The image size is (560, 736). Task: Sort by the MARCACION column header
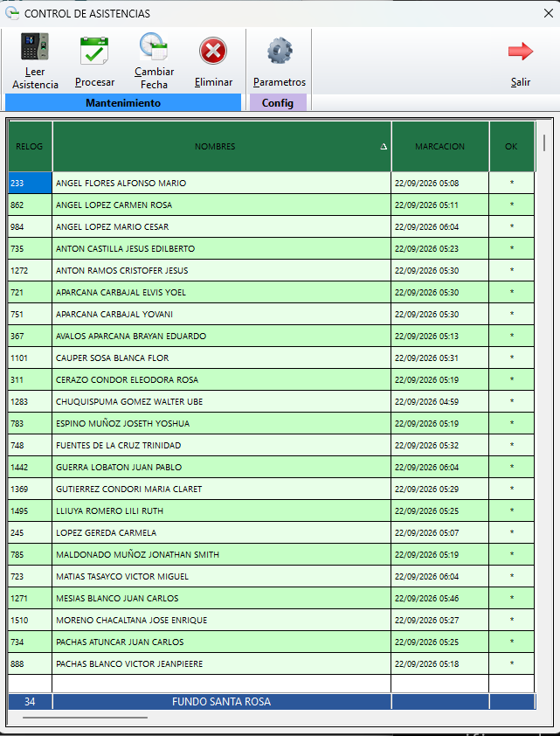point(440,147)
